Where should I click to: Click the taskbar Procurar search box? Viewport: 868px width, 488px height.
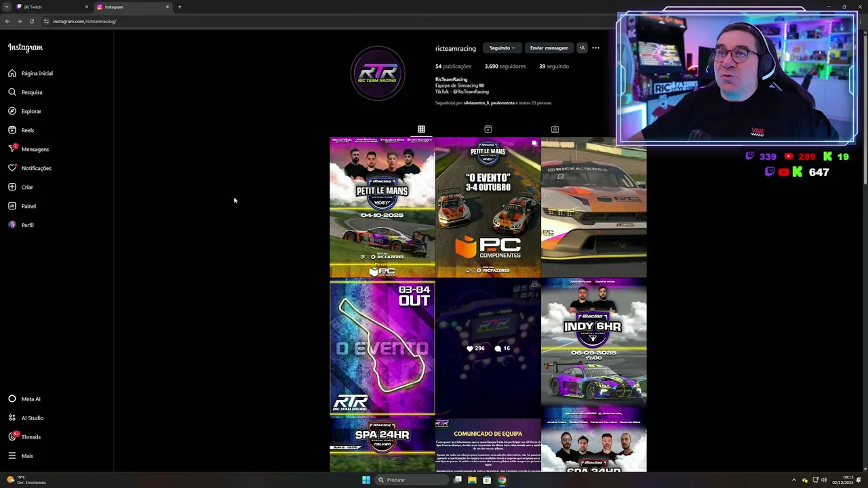tap(412, 480)
